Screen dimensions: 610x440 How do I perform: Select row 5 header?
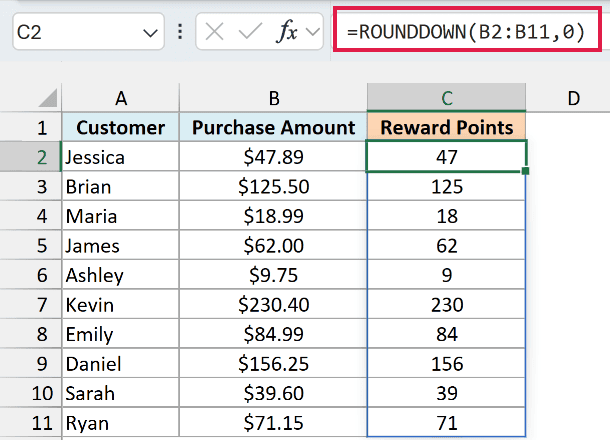click(30, 246)
